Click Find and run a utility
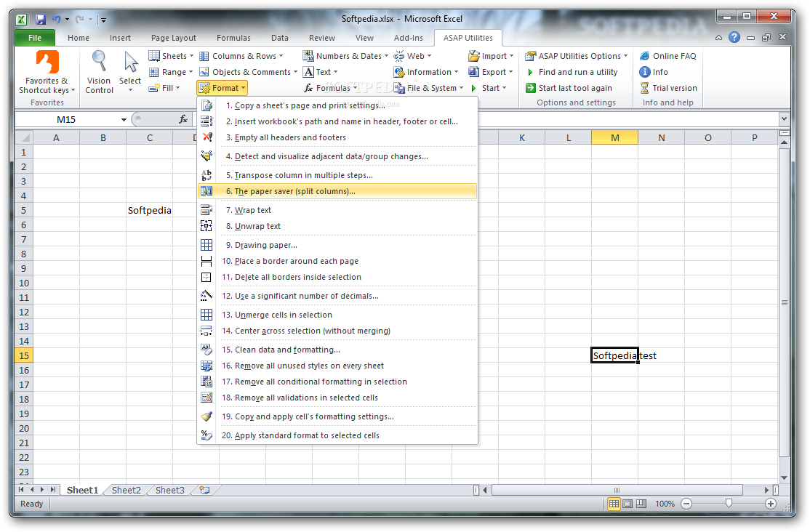Viewport: 810px width, 532px height. pyautogui.click(x=572, y=72)
